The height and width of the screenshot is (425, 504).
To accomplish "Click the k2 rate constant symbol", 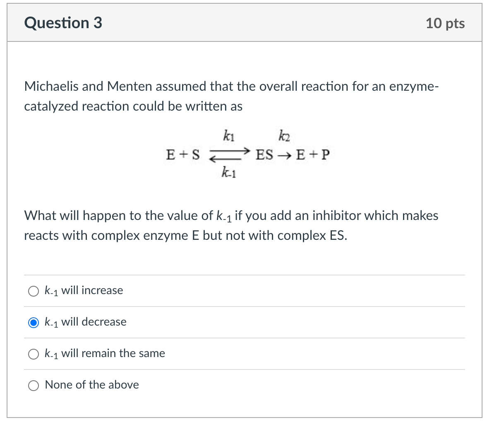I will pos(284,135).
